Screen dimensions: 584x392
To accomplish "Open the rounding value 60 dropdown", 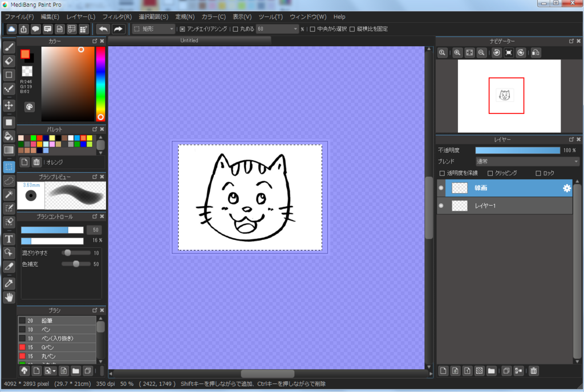I will (x=278, y=29).
